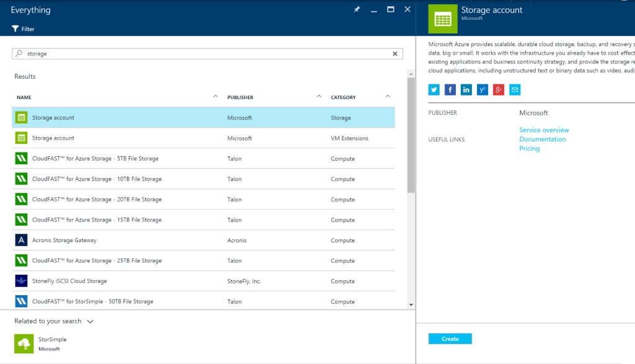Open the Filter options
635x364 pixels.
(22, 29)
